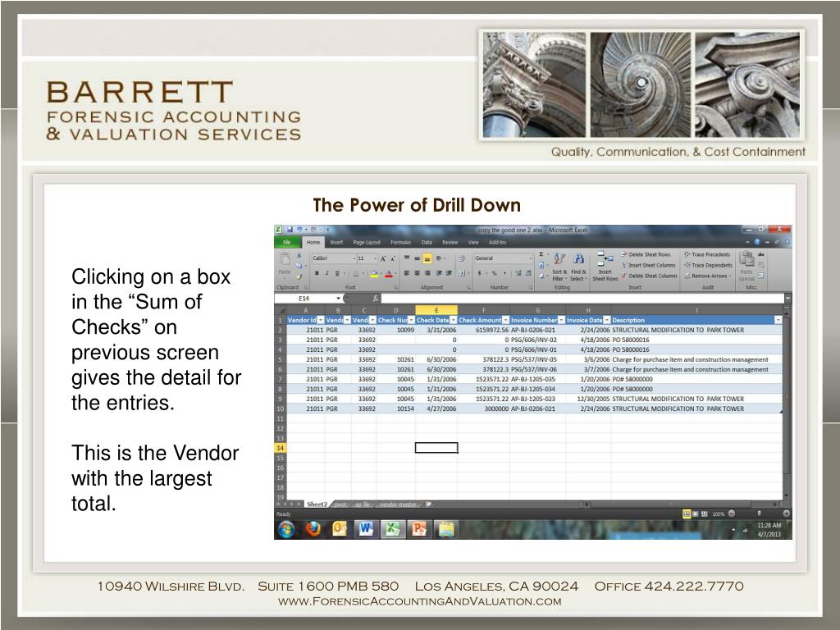Click the Find & Select binoculars button
840x630 pixels.
(578, 267)
